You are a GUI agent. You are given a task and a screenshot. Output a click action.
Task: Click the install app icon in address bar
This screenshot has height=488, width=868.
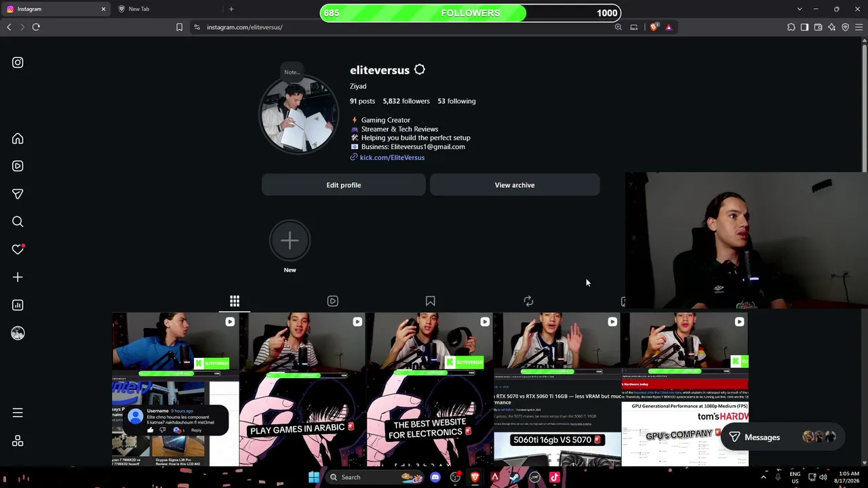tap(634, 27)
